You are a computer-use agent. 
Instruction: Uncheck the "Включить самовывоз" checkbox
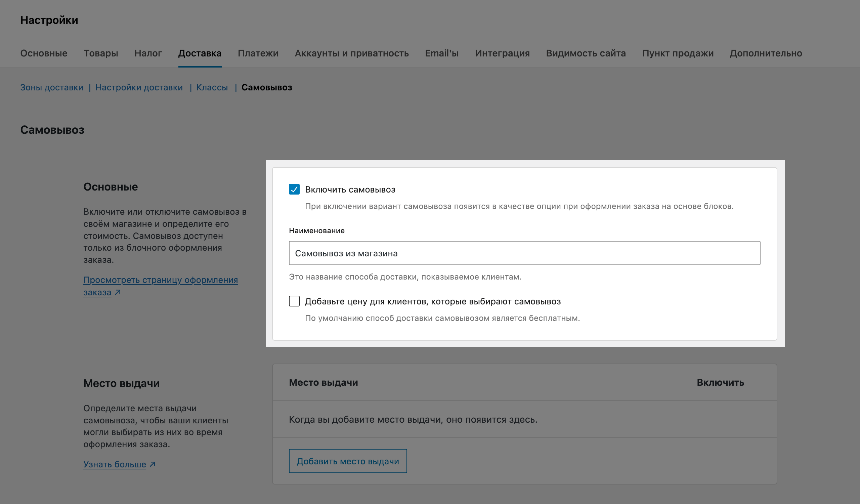294,190
